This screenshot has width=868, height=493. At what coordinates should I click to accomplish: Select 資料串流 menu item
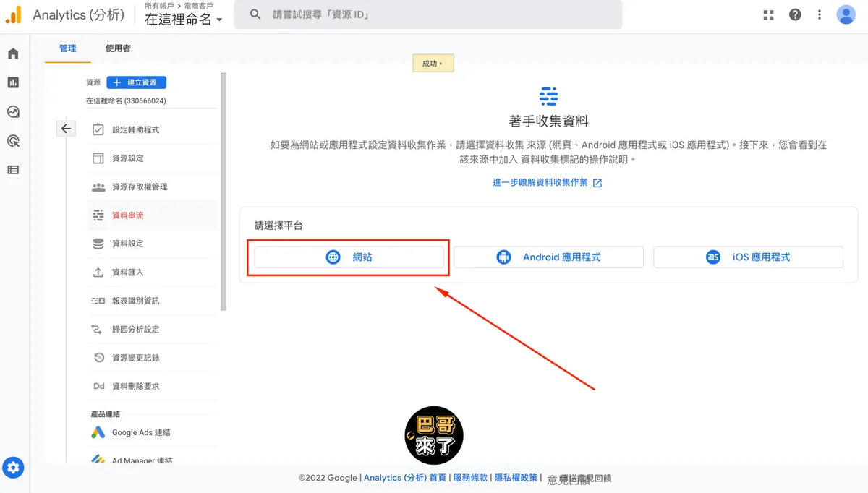[x=152, y=215]
